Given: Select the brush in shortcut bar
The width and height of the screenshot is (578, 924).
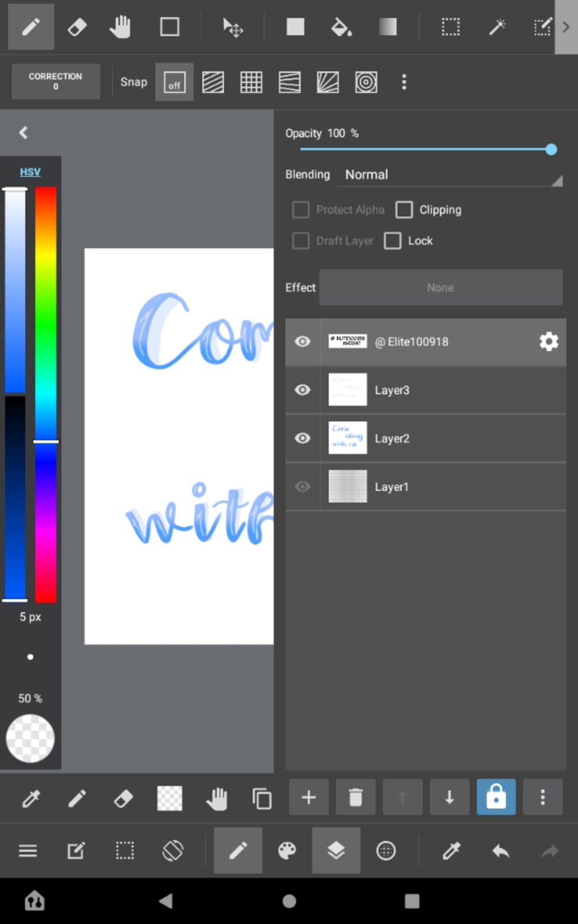Looking at the screenshot, I should pos(77,799).
